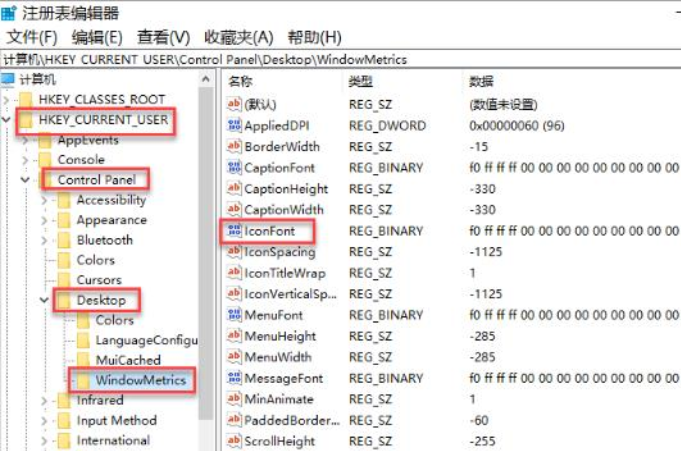Click the string icon of IconSpacing
The width and height of the screenshot is (681, 451).
click(234, 252)
